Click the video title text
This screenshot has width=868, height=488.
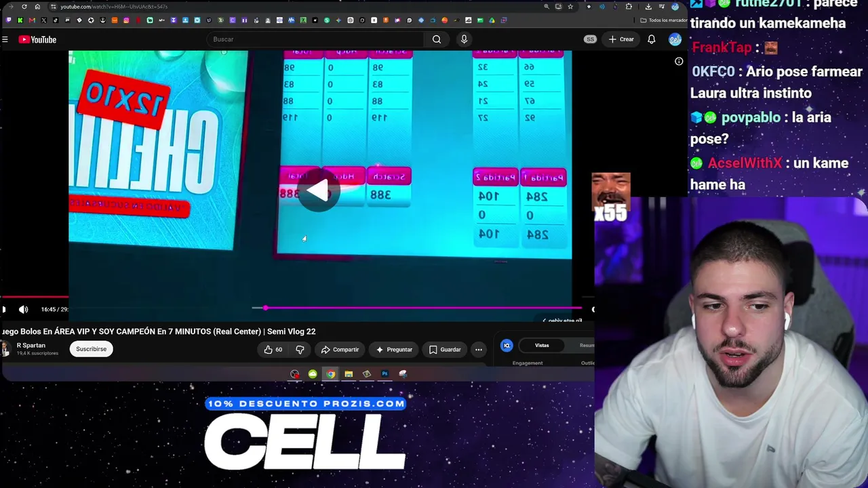[159, 331]
